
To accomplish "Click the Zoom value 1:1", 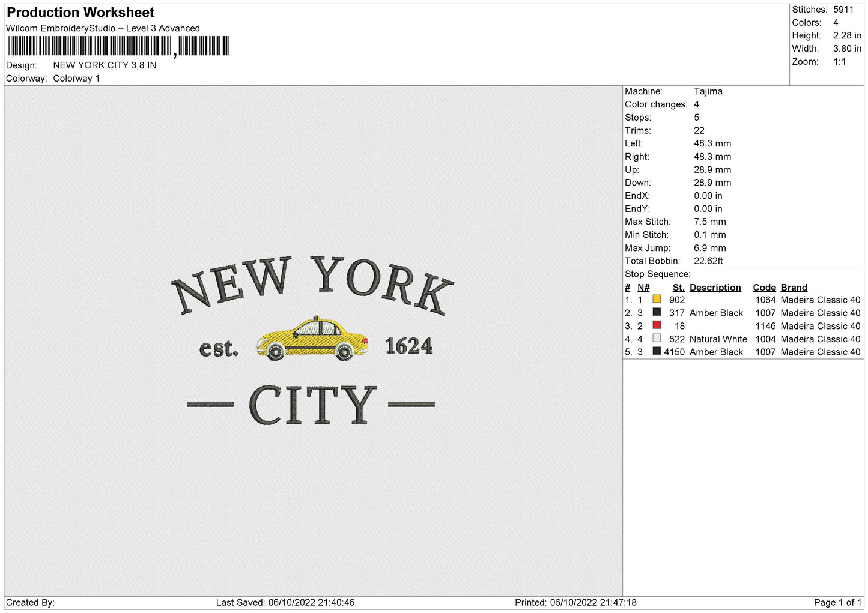I will point(839,62).
